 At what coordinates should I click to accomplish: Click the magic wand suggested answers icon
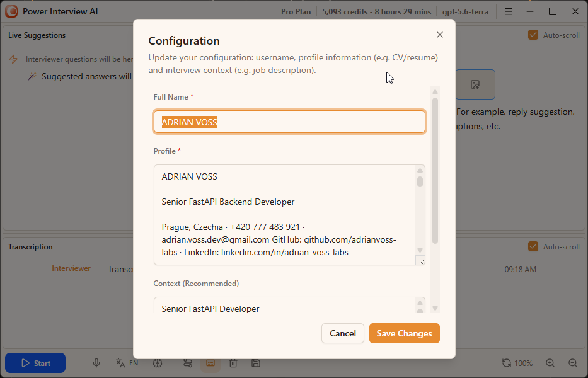(32, 76)
